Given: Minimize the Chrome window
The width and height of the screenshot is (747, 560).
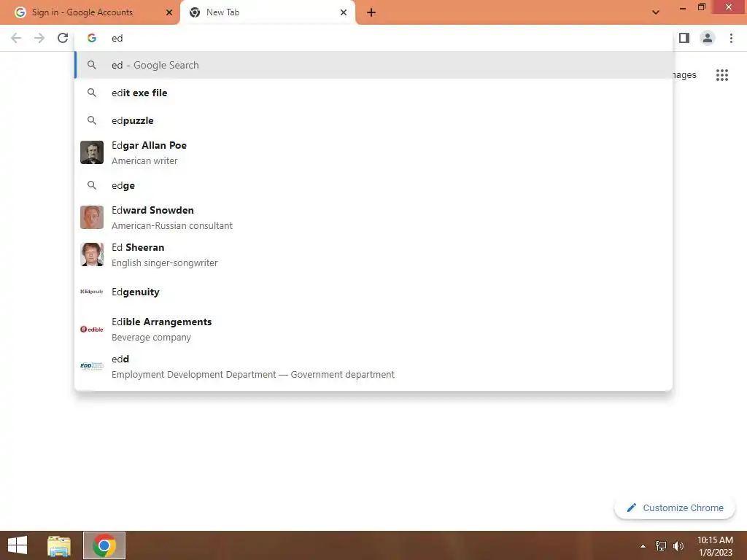Looking at the screenshot, I should click(x=682, y=7).
